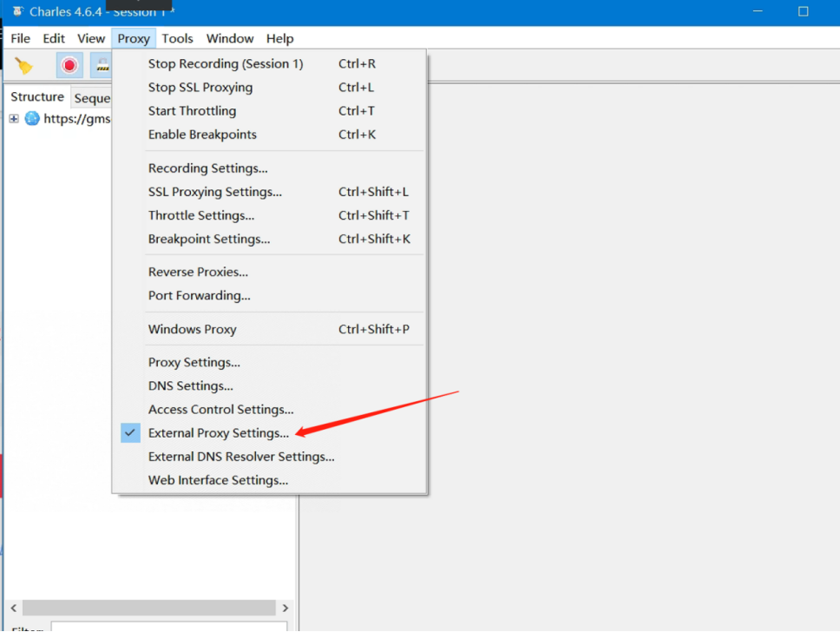
Task: Open the File menu
Action: [20, 38]
